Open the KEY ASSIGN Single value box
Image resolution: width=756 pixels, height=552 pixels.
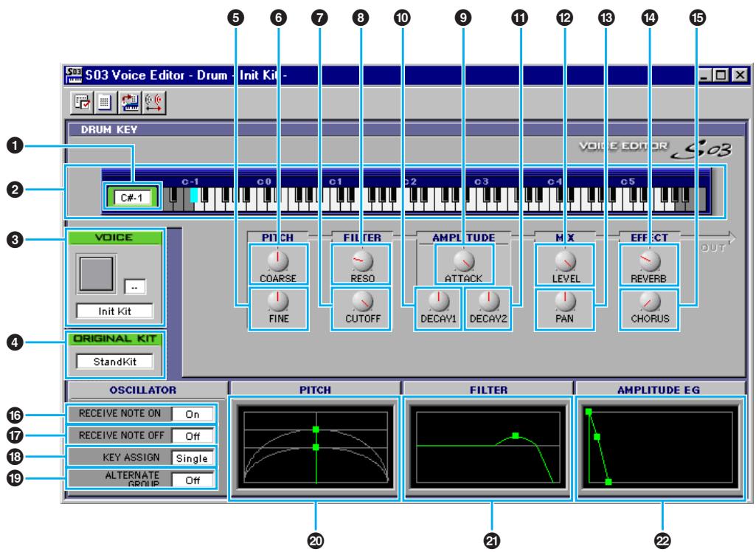coord(193,458)
